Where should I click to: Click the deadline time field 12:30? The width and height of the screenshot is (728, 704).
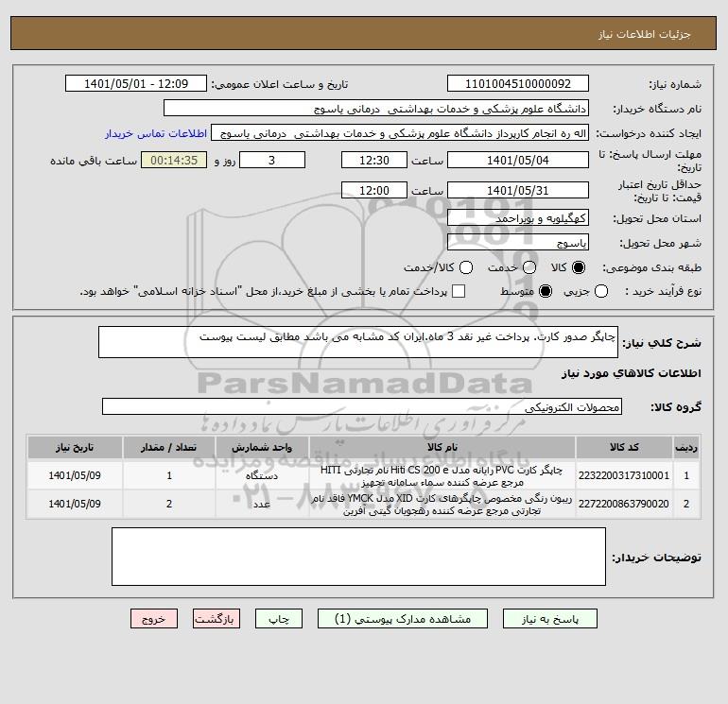pyautogui.click(x=374, y=161)
